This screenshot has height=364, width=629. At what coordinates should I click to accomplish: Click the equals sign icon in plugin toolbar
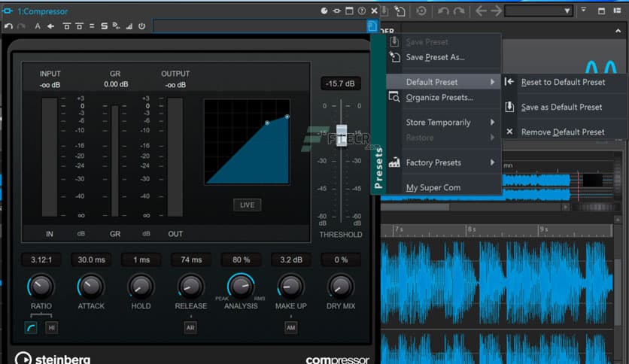coord(92,26)
